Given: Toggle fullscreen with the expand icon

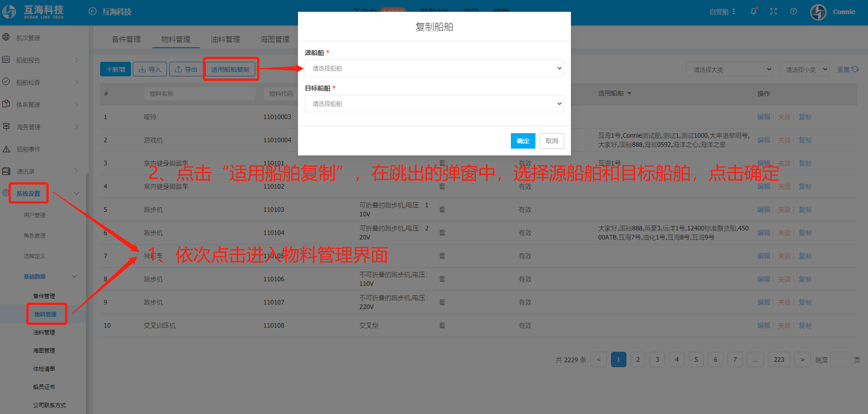Looking at the screenshot, I should point(773,11).
